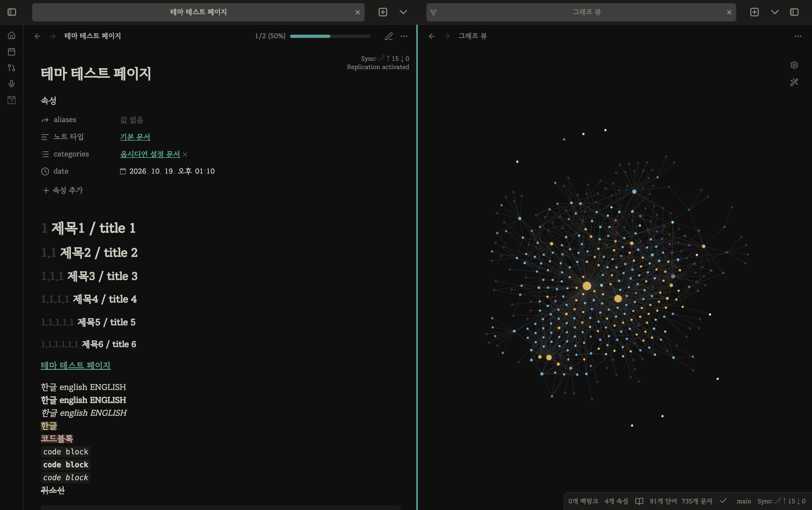The height and width of the screenshot is (510, 812).
Task: Close the 테마 테스트 페이지 tab
Action: coord(358,12)
